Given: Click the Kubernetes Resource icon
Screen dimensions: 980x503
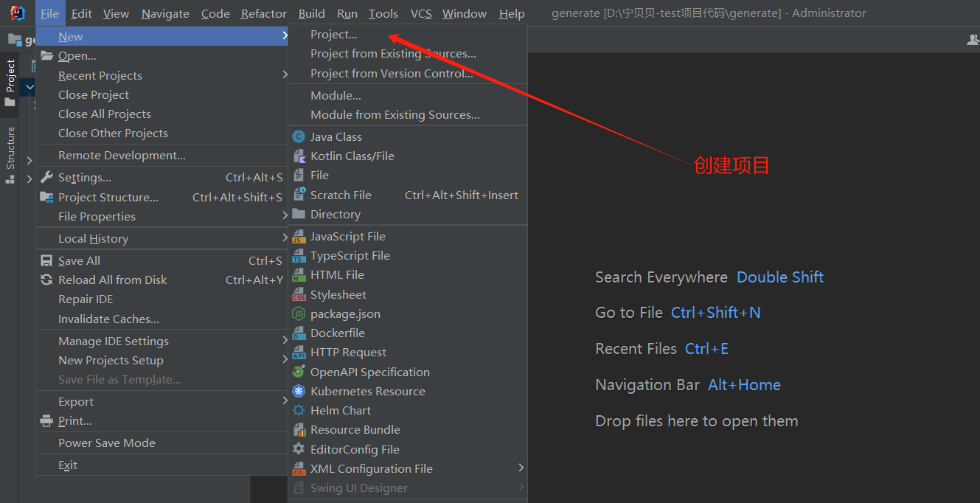Looking at the screenshot, I should 299,391.
